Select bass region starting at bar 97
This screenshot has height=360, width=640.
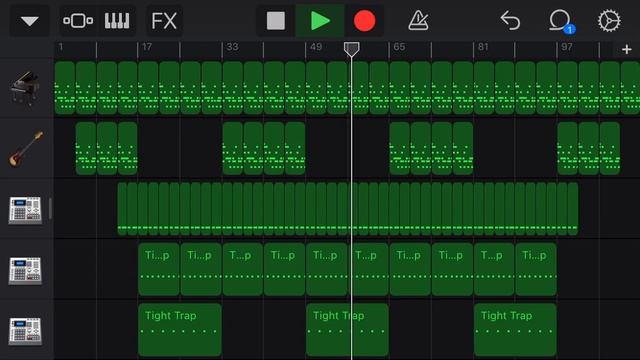567,149
